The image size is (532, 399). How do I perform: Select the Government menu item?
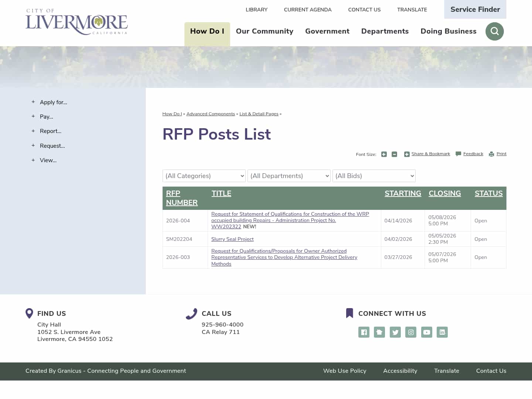tap(327, 31)
